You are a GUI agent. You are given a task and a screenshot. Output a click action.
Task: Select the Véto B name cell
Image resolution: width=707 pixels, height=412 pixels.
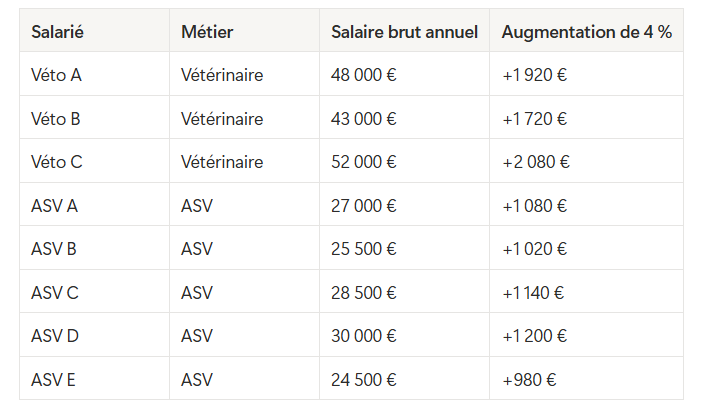94,117
